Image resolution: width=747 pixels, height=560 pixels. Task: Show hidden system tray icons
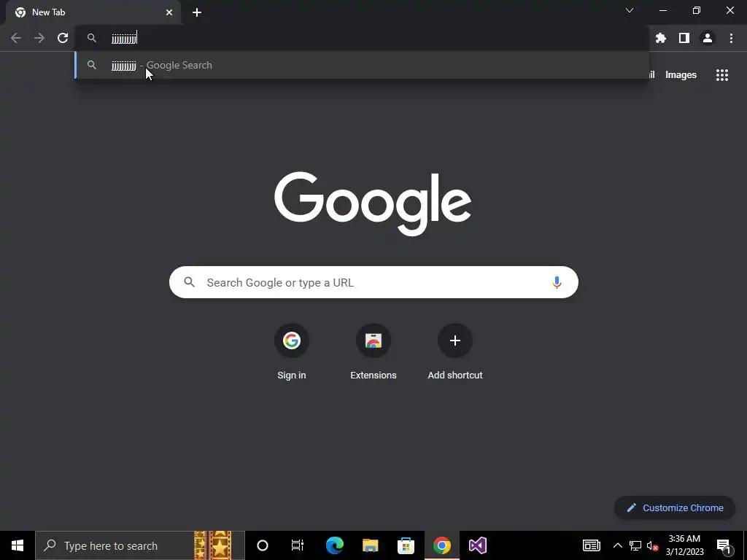617,545
